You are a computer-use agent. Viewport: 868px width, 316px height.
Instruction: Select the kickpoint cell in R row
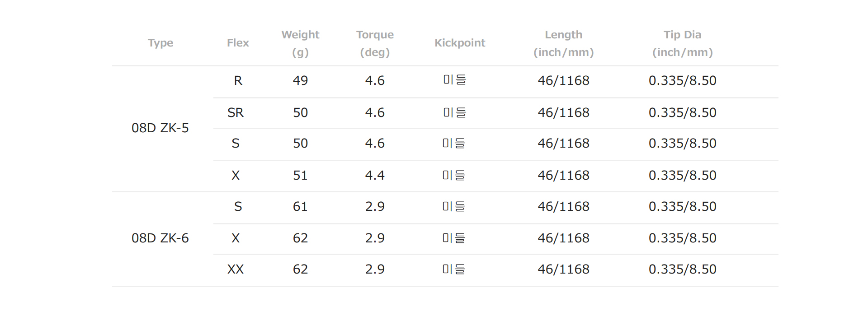454,80
